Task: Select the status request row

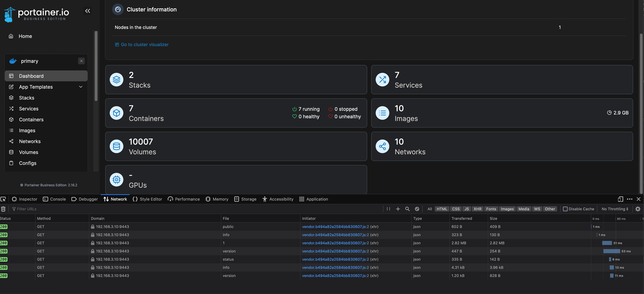Action: (322, 259)
